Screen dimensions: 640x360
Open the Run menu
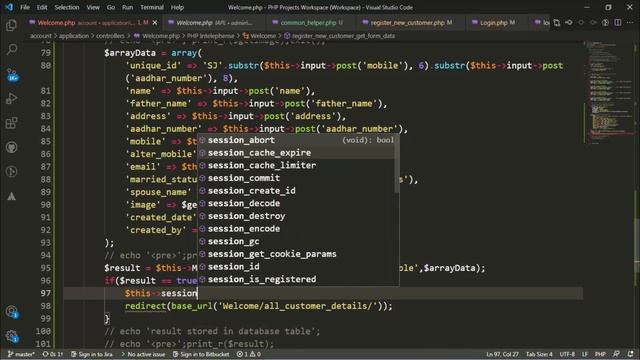(x=127, y=7)
